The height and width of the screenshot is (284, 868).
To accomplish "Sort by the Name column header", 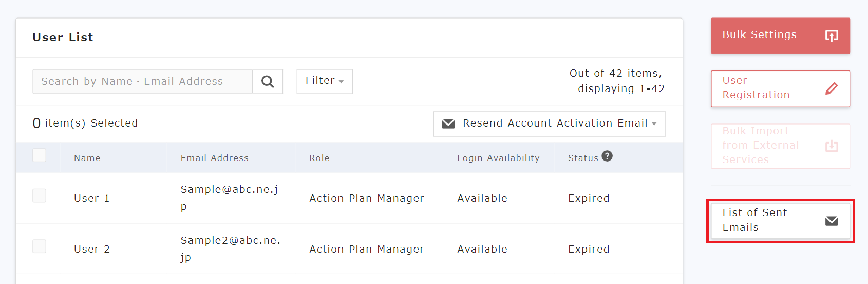I will 87,158.
